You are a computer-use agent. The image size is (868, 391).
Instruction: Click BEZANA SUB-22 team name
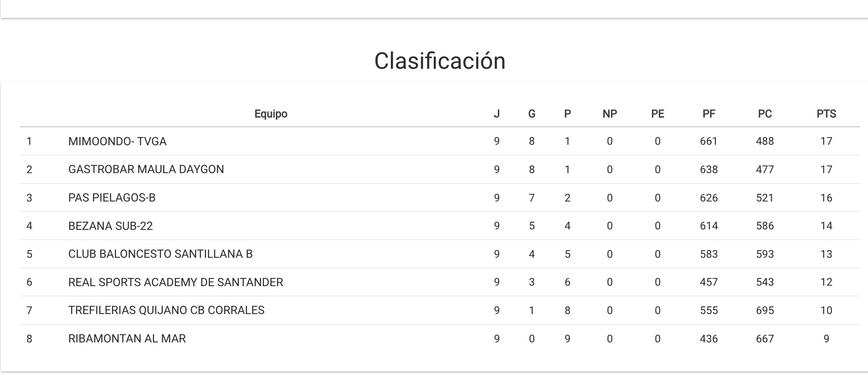(x=110, y=226)
